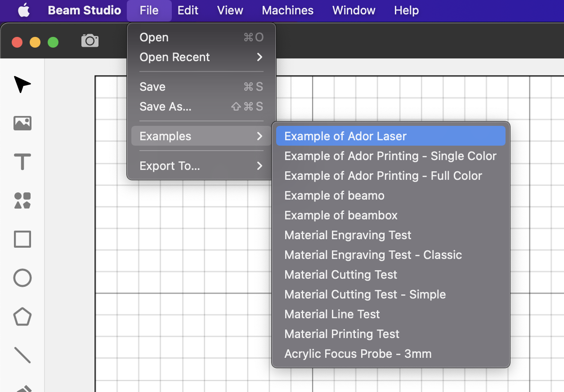564x392 pixels.
Task: Choose Save As… from the File menu
Action: click(201, 107)
